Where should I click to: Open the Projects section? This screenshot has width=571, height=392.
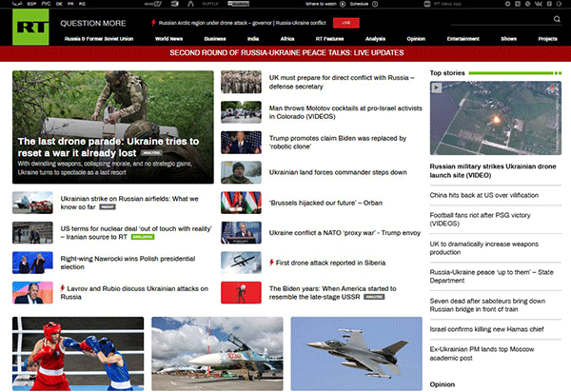click(548, 39)
